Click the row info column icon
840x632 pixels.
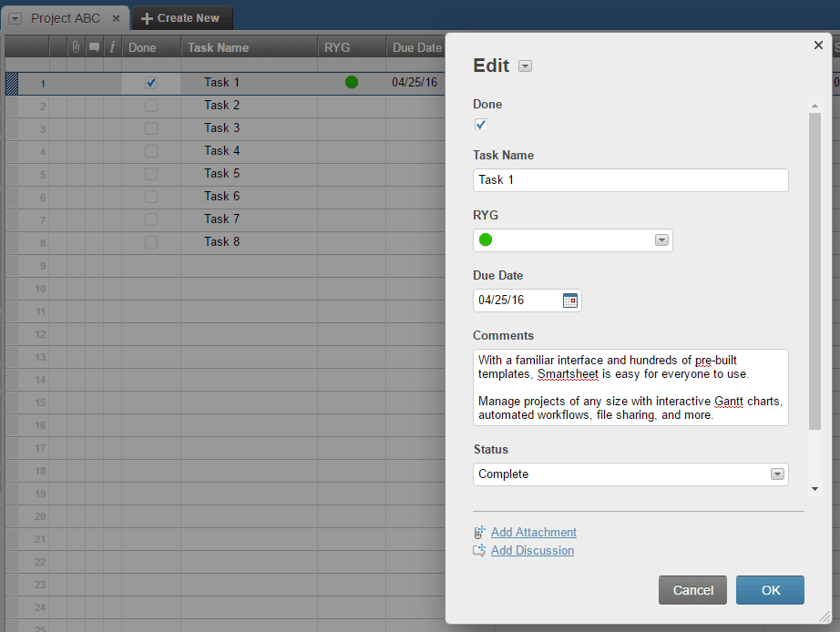(x=112, y=47)
